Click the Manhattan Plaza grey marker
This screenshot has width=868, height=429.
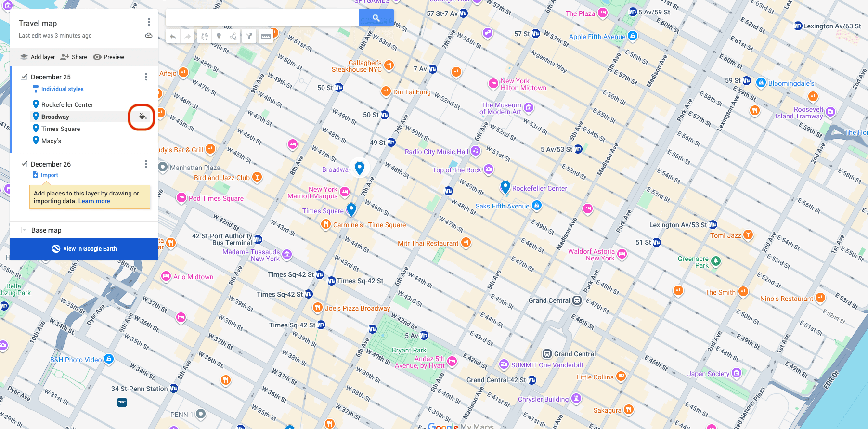(163, 167)
